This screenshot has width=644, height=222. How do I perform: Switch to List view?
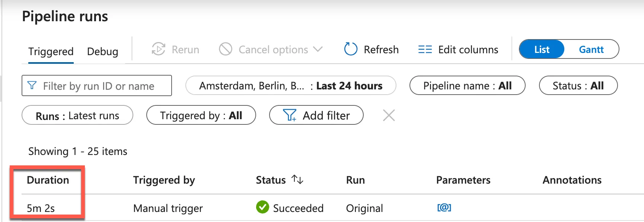542,49
